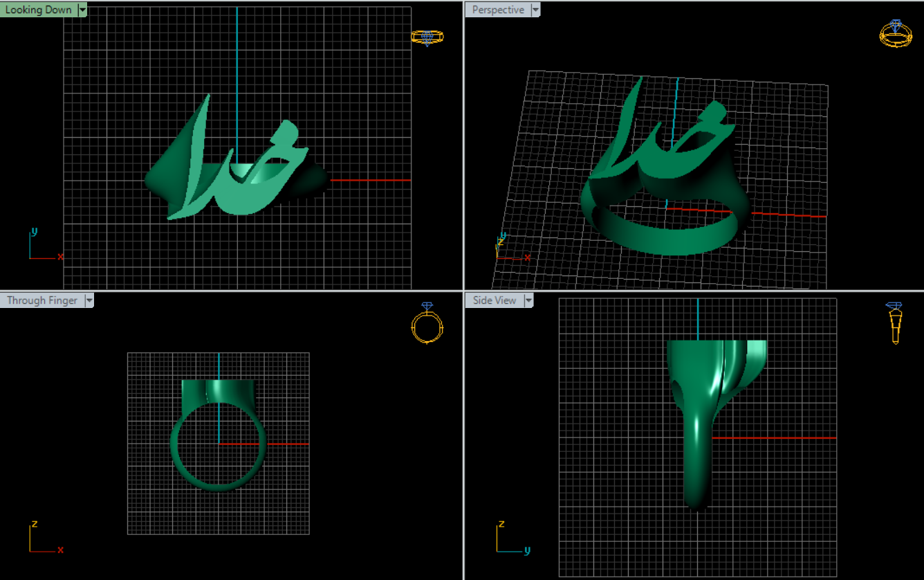Screen dimensions: 924x580
Task: Select the Side View viewport label
Action: tap(494, 300)
